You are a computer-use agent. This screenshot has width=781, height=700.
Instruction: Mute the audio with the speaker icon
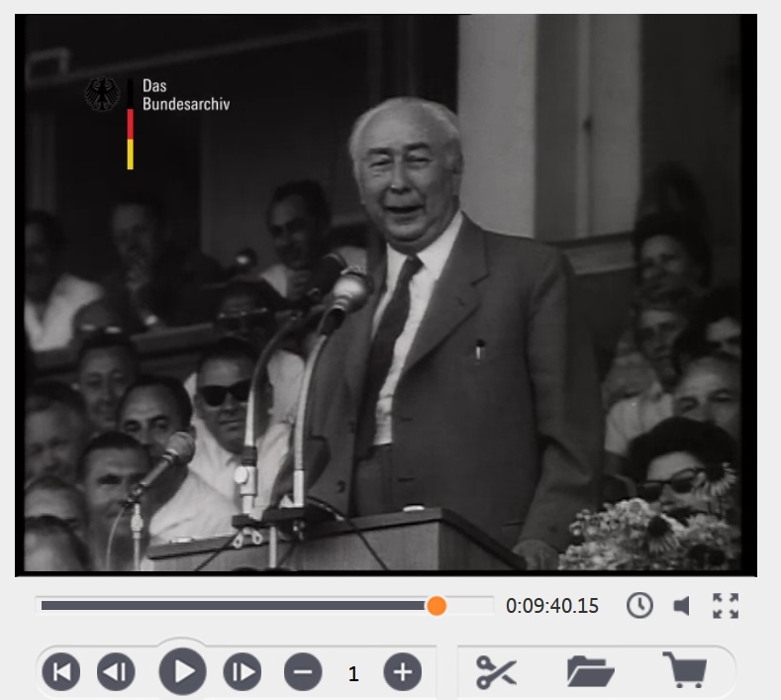click(681, 606)
